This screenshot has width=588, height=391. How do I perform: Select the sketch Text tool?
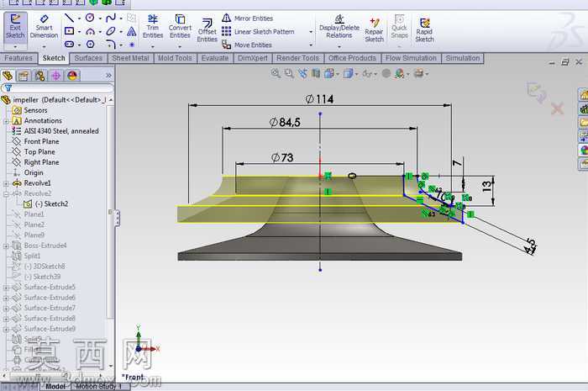[132, 31]
